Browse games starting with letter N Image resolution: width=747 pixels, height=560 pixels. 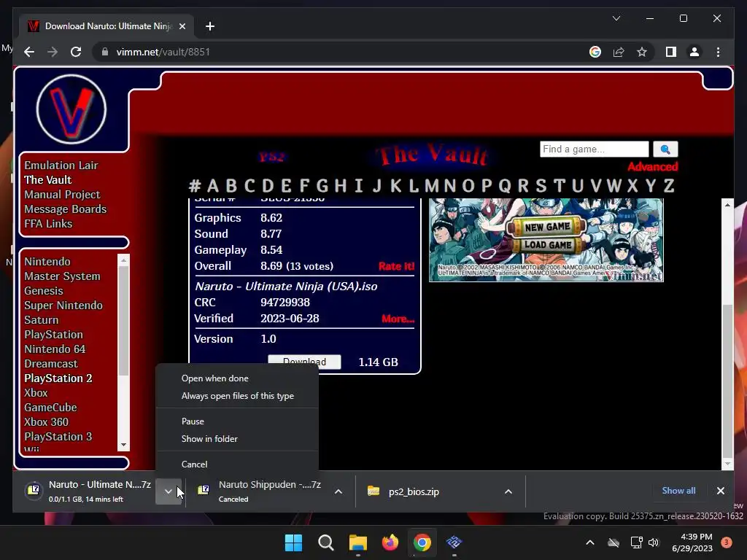(449, 186)
